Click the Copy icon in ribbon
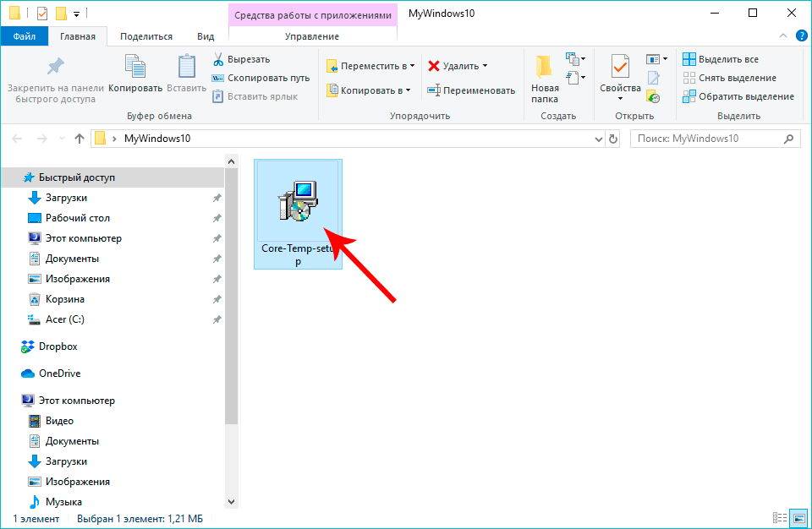Image resolution: width=812 pixels, height=529 pixels. [x=135, y=66]
